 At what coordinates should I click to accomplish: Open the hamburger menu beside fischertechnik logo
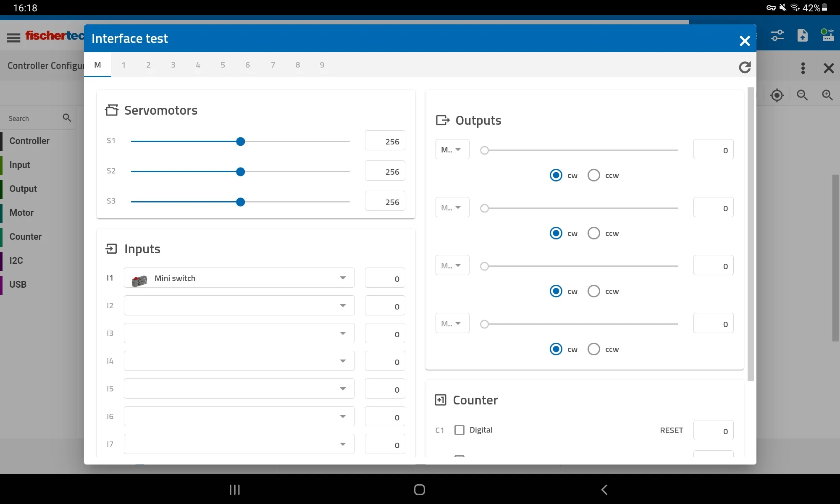[x=13, y=38]
